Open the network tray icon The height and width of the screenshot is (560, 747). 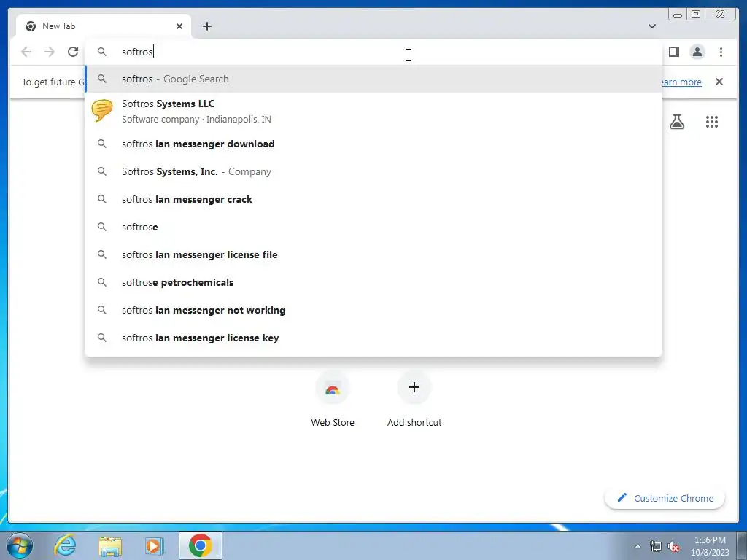click(x=656, y=547)
